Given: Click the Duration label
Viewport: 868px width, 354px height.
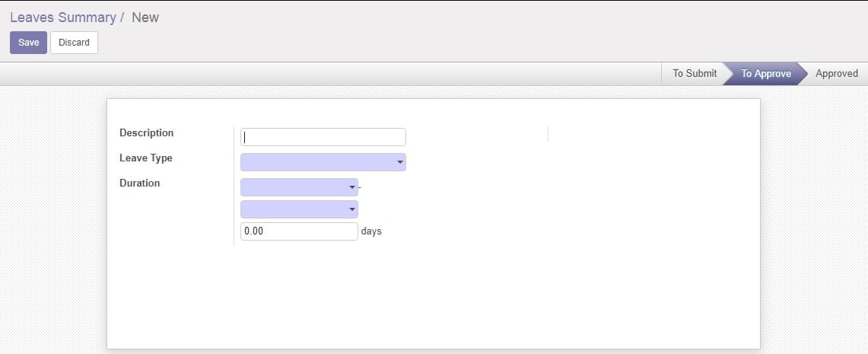Looking at the screenshot, I should pyautogui.click(x=139, y=183).
